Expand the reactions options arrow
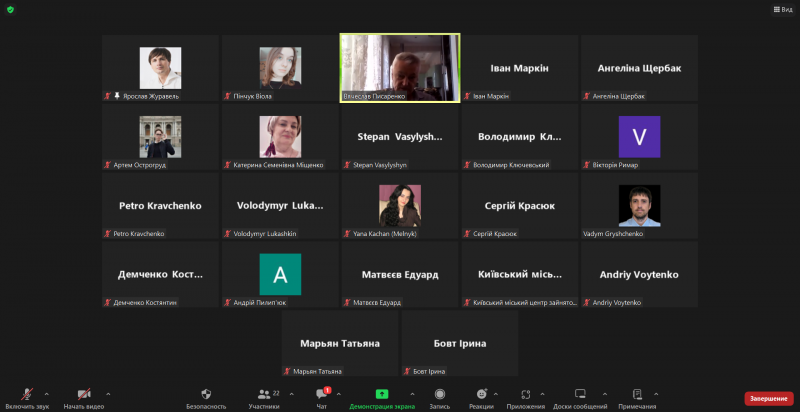The image size is (800, 412). point(495,394)
